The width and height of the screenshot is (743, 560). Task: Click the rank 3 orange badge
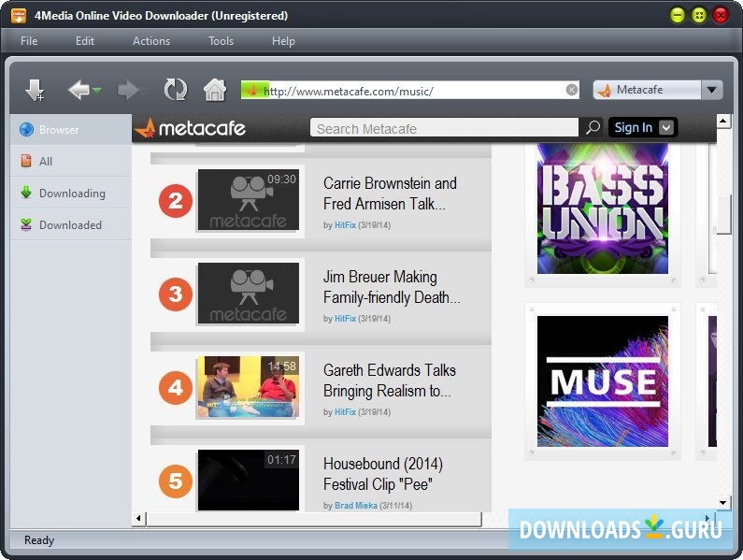[x=176, y=294]
